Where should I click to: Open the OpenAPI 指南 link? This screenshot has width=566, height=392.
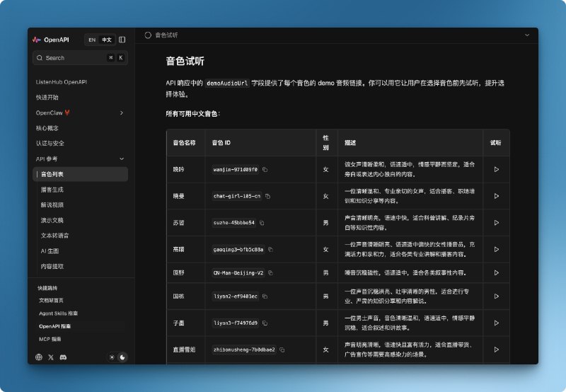55,326
